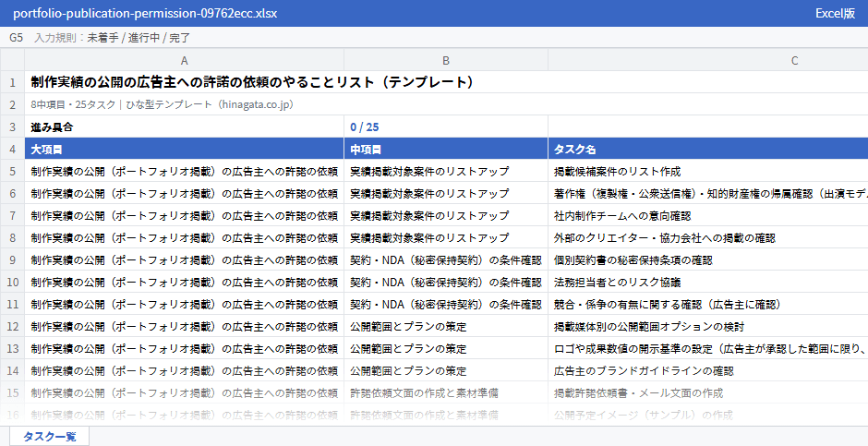Click 公開範囲とプランの策定 in row 14

point(446,371)
